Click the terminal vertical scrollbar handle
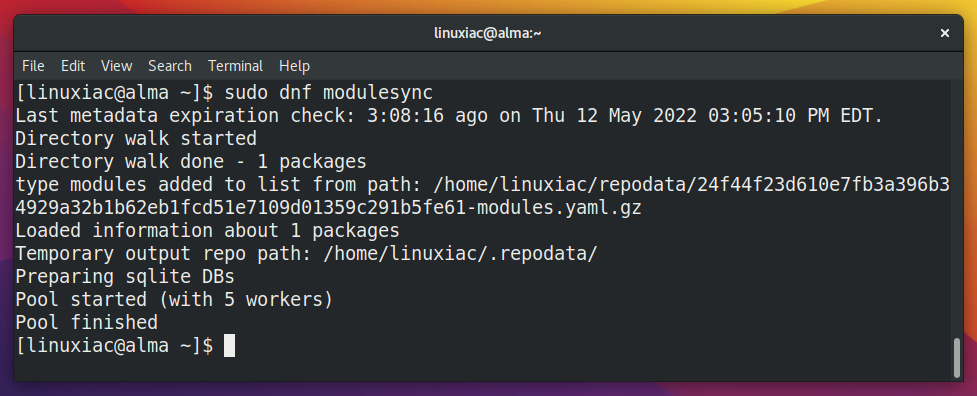Viewport: 977px width, 396px height. (957, 357)
